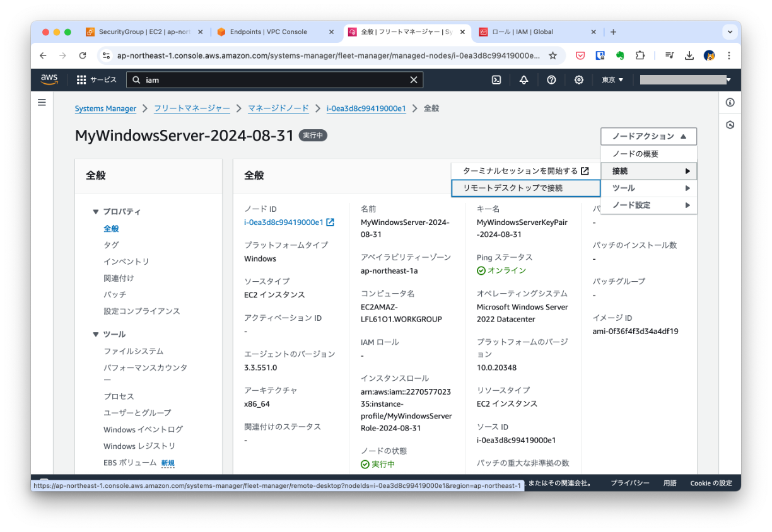This screenshot has width=772, height=532.
Task: Select 設定コンプライアンス in the sidebar
Action: (x=142, y=311)
